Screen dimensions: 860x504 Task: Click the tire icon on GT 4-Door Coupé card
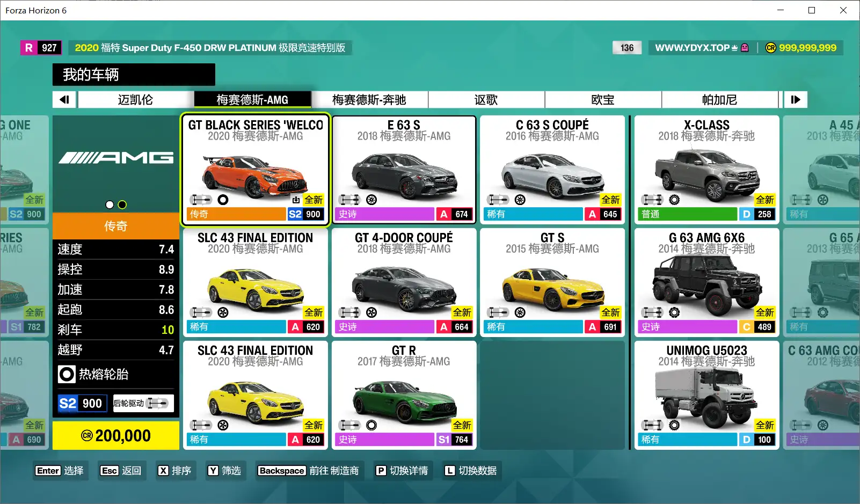pyautogui.click(x=371, y=312)
